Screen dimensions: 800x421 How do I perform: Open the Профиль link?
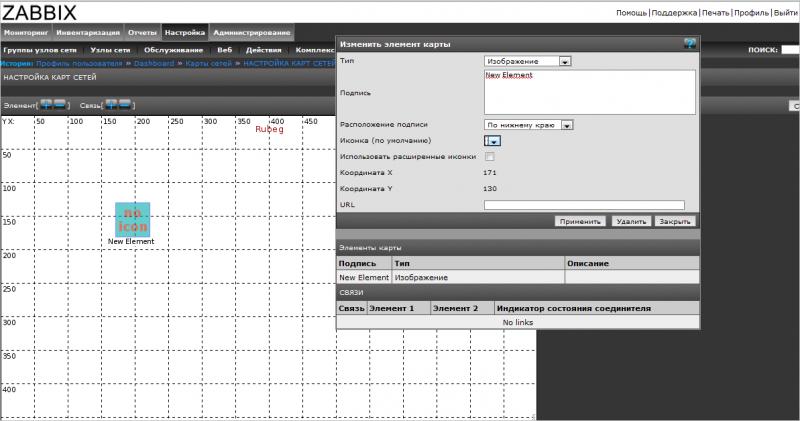point(751,13)
